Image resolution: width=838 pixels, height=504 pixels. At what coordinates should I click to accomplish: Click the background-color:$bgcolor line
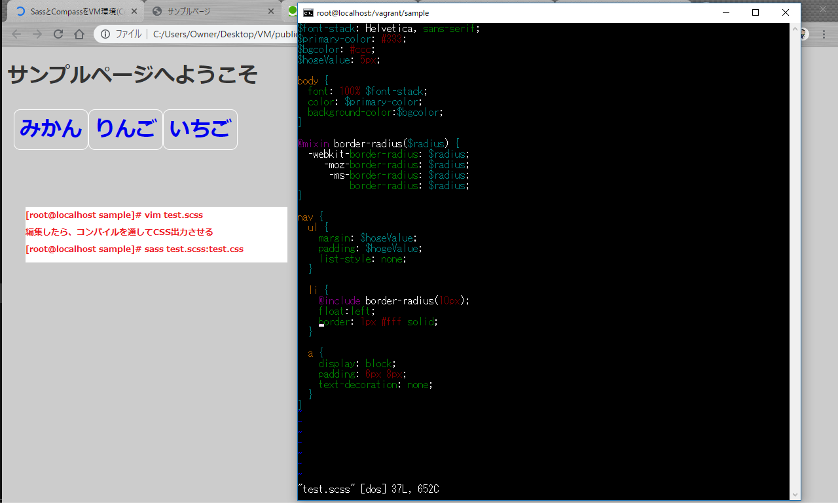coord(376,113)
